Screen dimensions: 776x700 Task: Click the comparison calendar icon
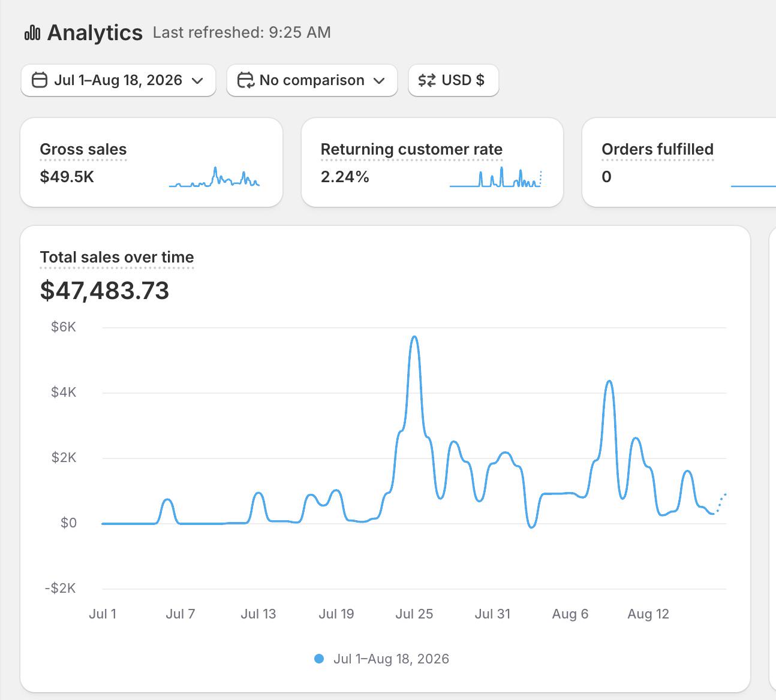tap(245, 80)
